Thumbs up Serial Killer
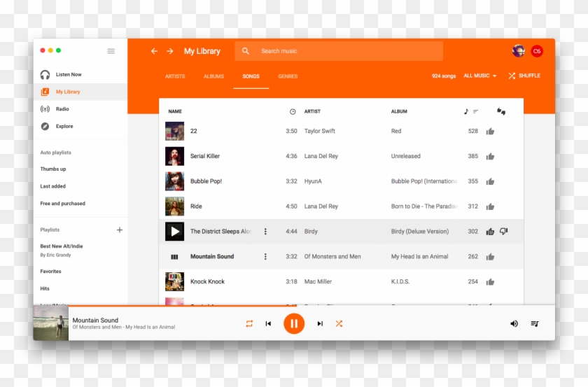 tap(490, 156)
